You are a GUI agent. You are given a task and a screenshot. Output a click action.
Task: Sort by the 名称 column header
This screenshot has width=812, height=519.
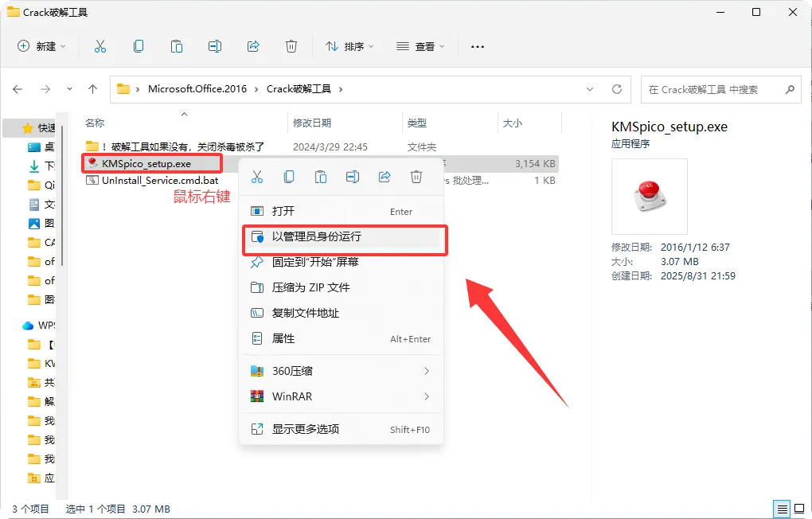click(x=95, y=123)
